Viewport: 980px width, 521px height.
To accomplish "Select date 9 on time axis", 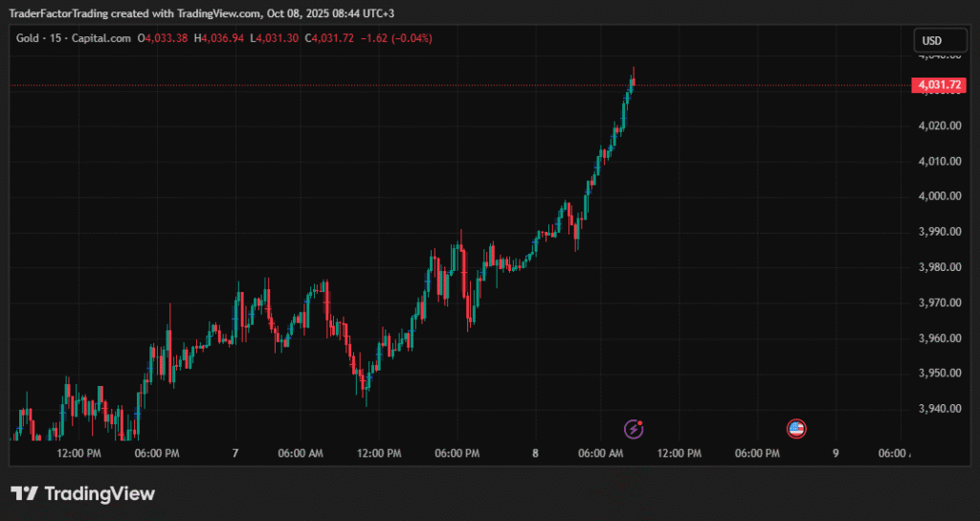I will click(x=835, y=453).
